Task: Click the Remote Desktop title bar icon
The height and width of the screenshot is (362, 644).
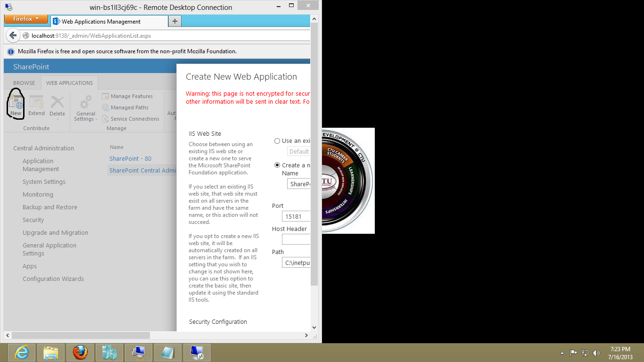Action: (8, 7)
